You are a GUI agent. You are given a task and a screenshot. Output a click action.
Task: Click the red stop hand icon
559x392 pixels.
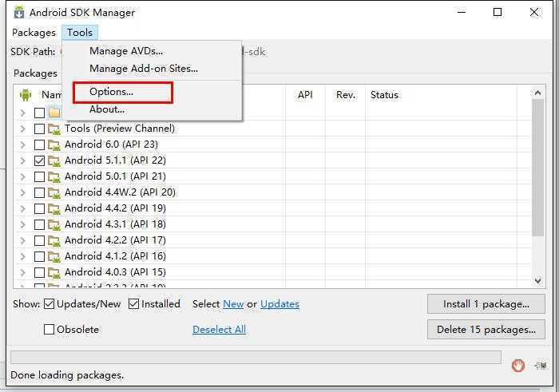point(518,365)
